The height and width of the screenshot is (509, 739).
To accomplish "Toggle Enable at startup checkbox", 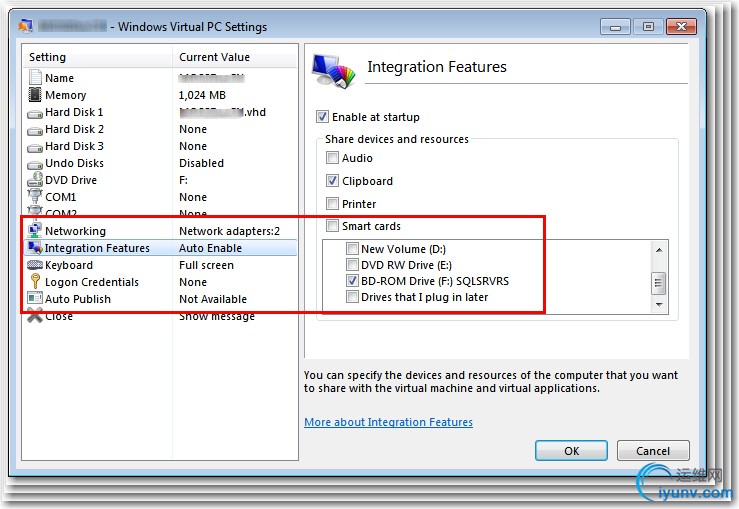I will tap(322, 116).
